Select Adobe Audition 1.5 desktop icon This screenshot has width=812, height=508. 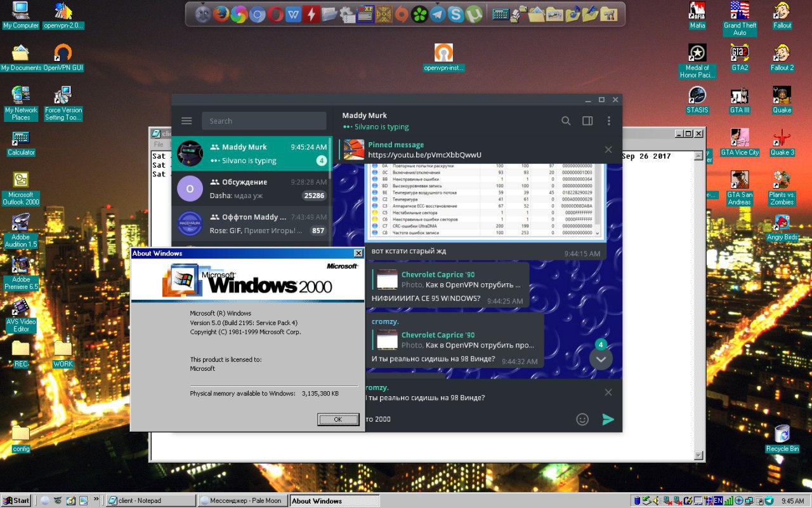[21, 231]
